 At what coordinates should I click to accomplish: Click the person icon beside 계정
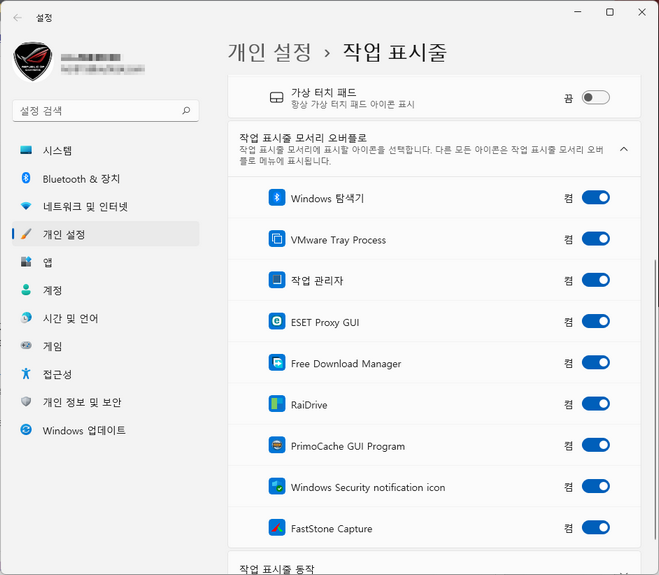(x=26, y=290)
